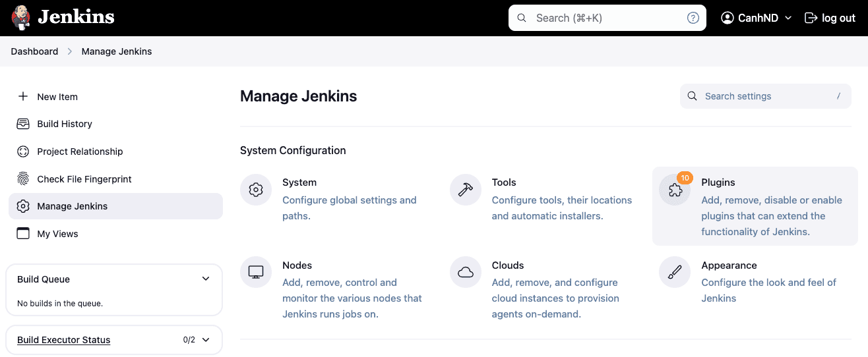Go to Dashboard via the breadcrumb
868x357 pixels.
[x=34, y=51]
